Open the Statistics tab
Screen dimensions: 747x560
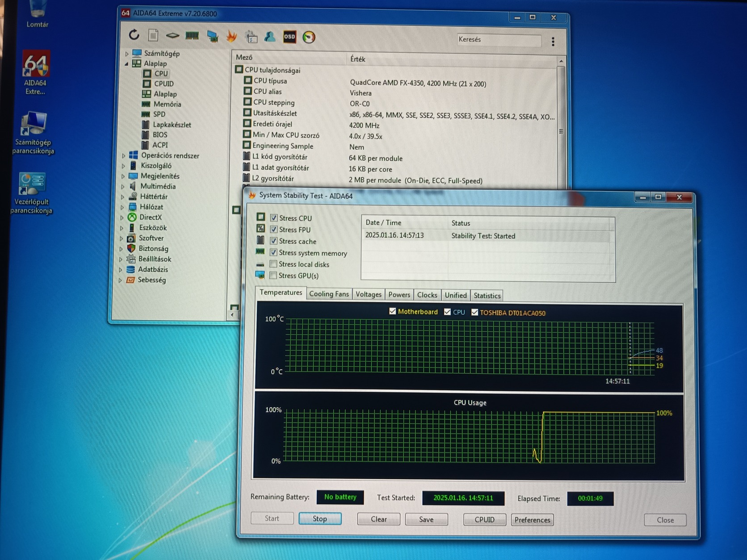tap(487, 296)
